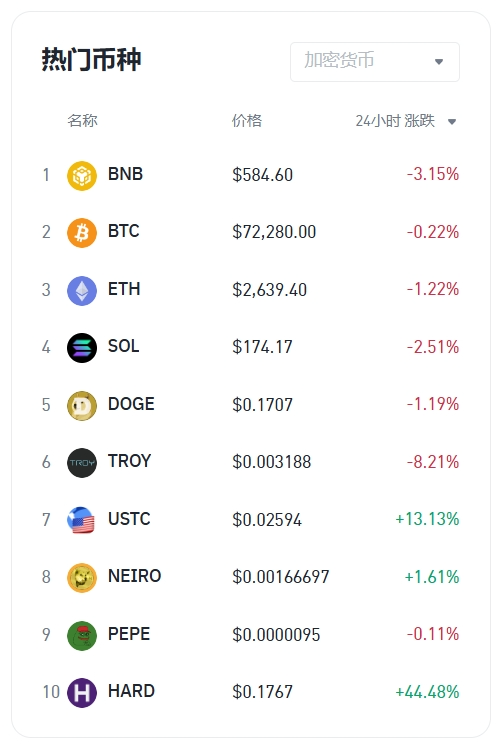Click the 热门币种 heading

[x=91, y=60]
